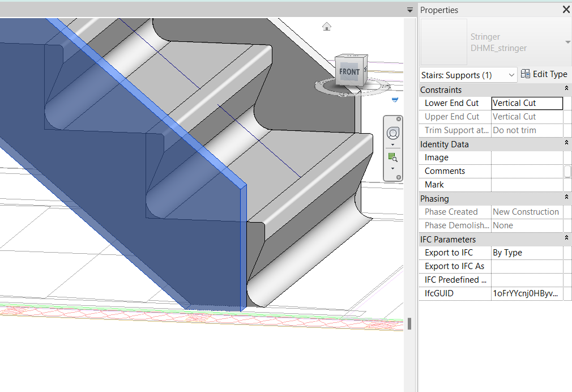This screenshot has height=392, width=572.
Task: Collapse the Constraints parameter group
Action: 566,89
